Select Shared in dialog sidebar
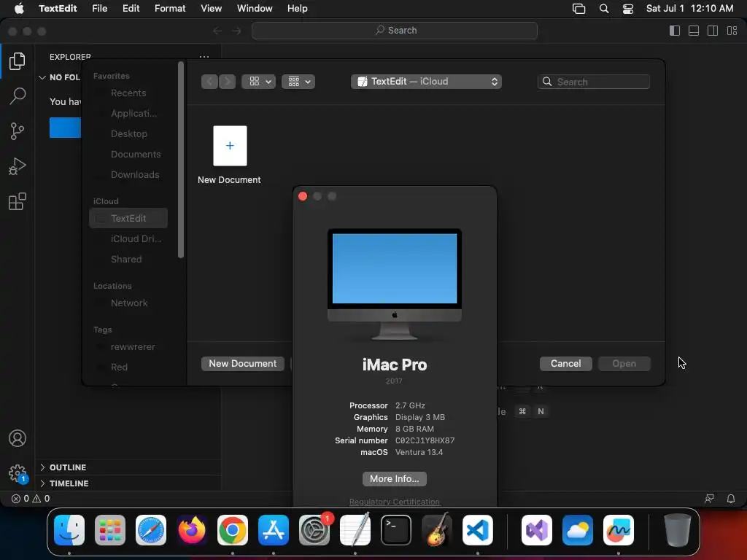Viewport: 747px width, 560px height. point(128,259)
